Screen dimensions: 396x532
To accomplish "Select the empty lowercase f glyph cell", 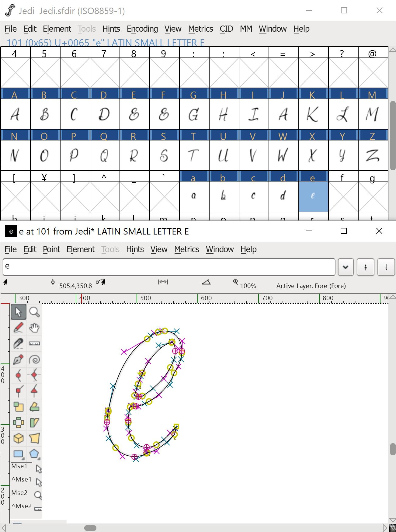I will pyautogui.click(x=343, y=196).
